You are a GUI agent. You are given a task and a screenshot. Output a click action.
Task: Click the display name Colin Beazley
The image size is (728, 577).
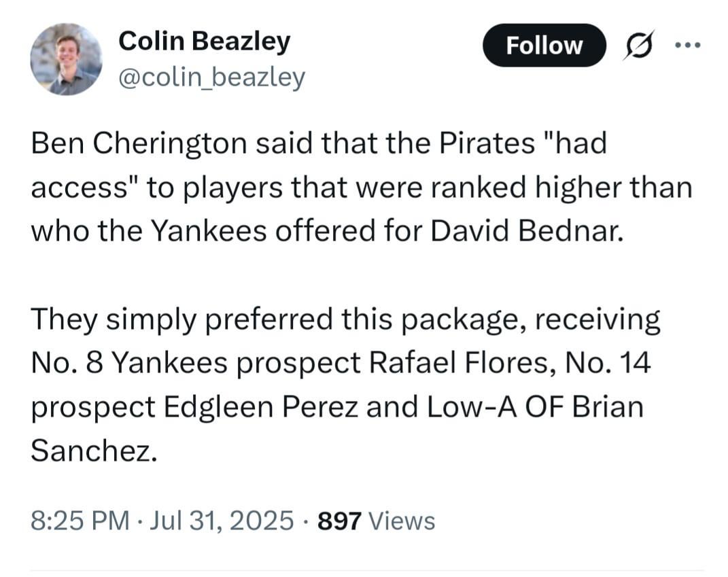coord(205,41)
